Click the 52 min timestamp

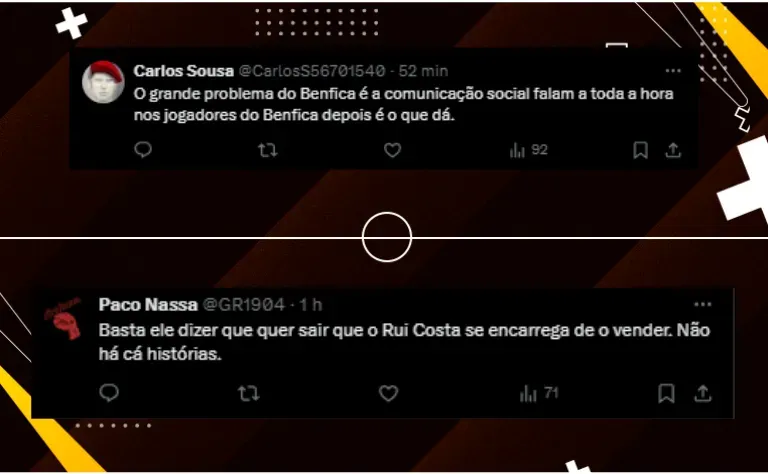[x=423, y=71]
